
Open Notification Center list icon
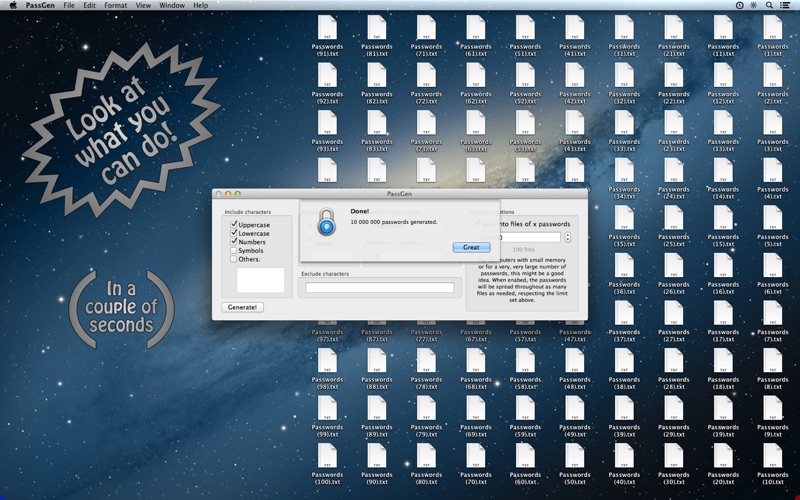(785, 5)
